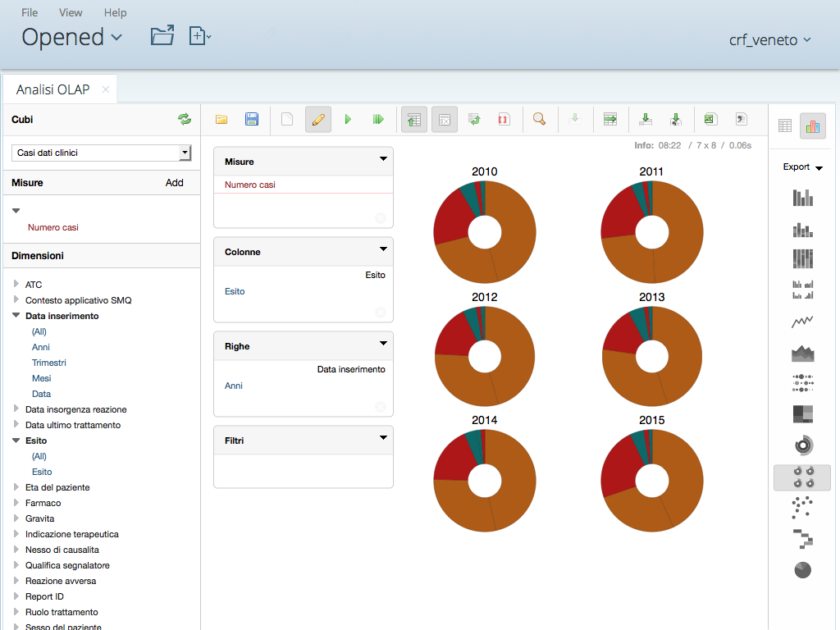Export to CSV document icon

point(742,120)
